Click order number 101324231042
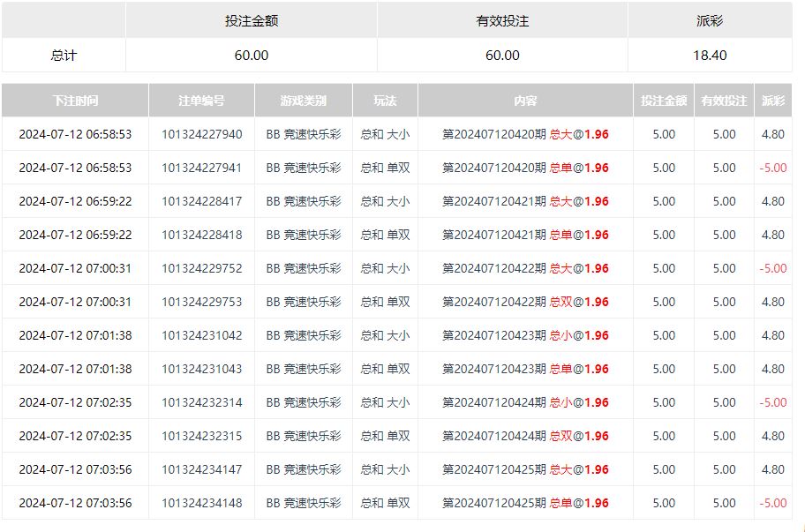The height and width of the screenshot is (532, 805). coord(201,335)
